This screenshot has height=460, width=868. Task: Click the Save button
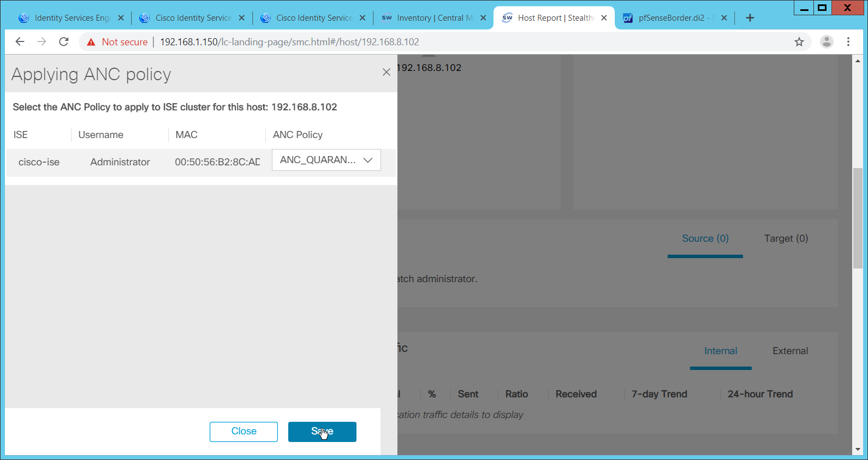click(322, 432)
